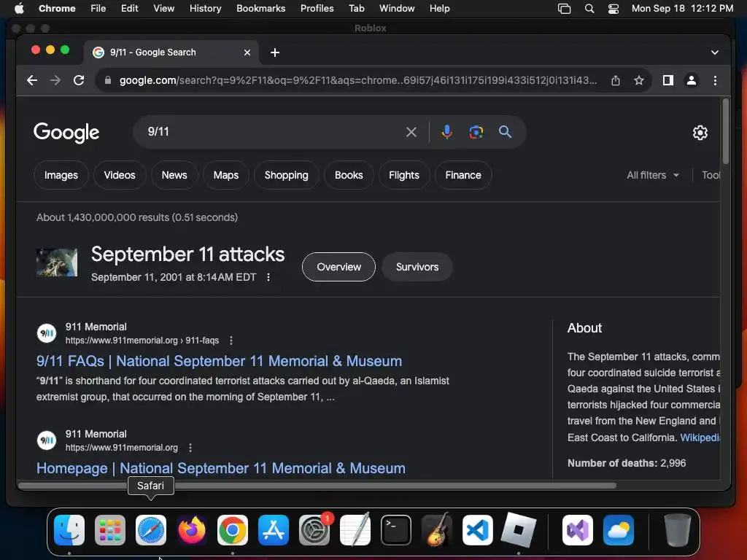This screenshot has width=747, height=560.
Task: Switch to the Survivors tab
Action: click(x=417, y=267)
